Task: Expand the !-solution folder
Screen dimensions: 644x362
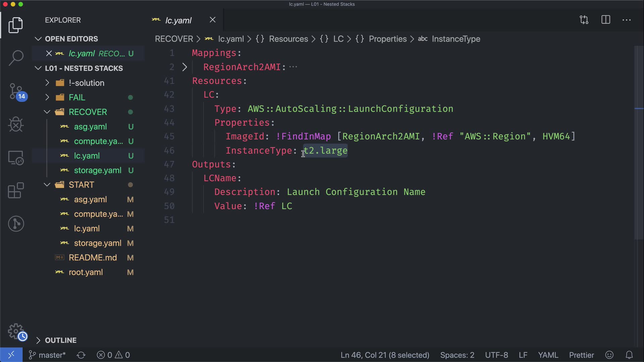Action: 86,83
